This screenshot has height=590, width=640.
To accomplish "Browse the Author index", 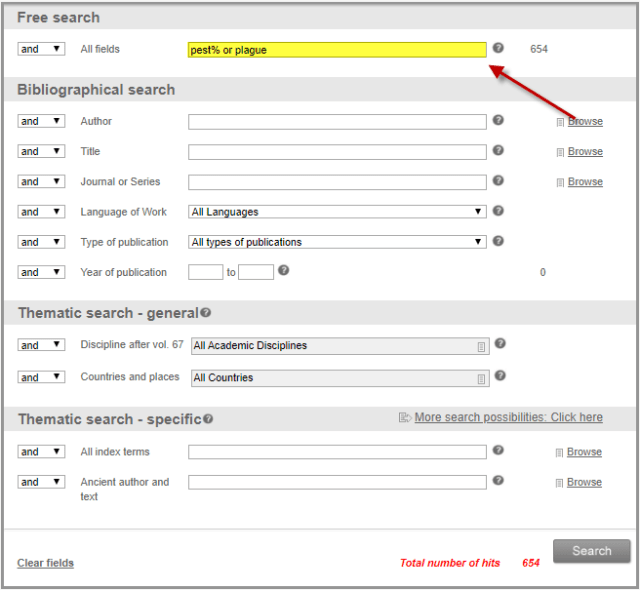I will [585, 121].
